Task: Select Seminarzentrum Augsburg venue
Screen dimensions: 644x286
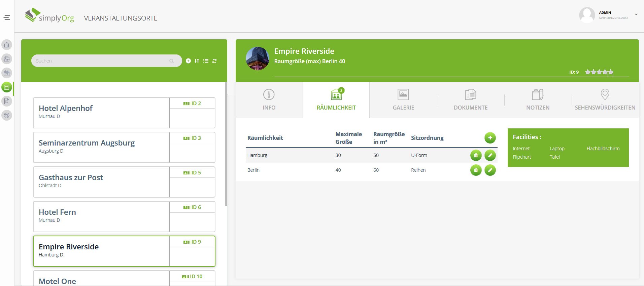Action: [x=124, y=148]
